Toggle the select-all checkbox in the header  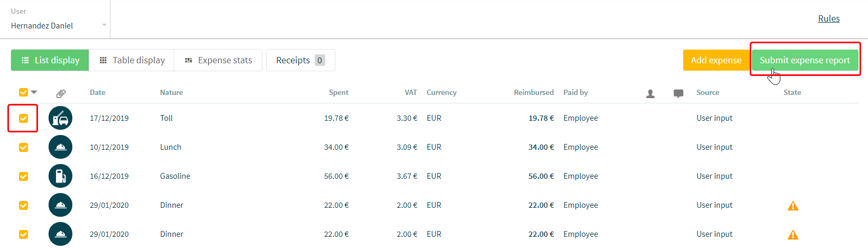tap(23, 92)
